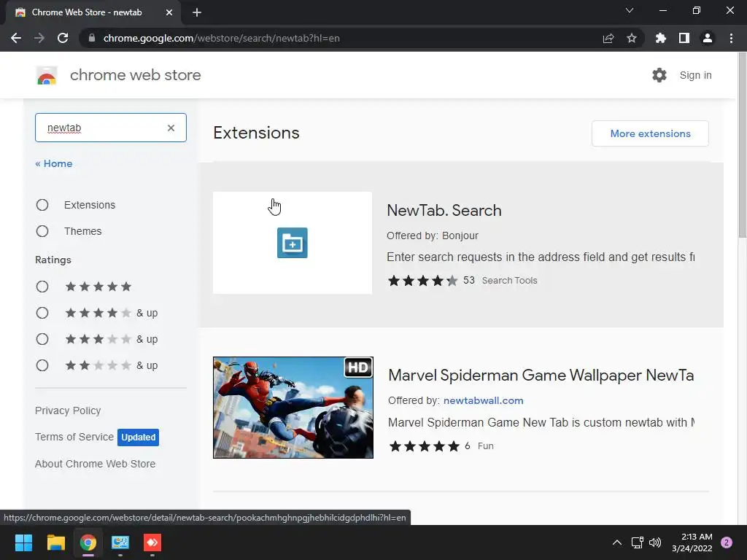
Task: Open Privacy Policy link
Action: tap(68, 411)
